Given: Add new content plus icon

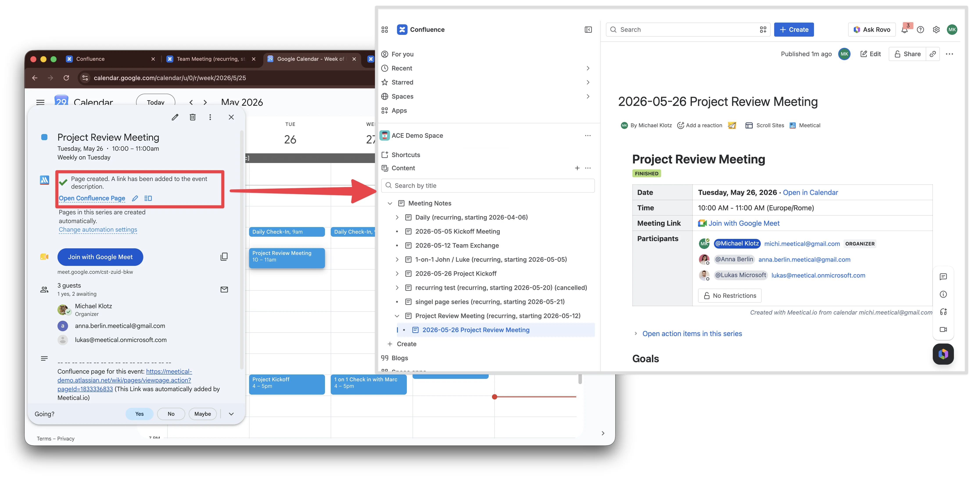Looking at the screenshot, I should (x=577, y=168).
